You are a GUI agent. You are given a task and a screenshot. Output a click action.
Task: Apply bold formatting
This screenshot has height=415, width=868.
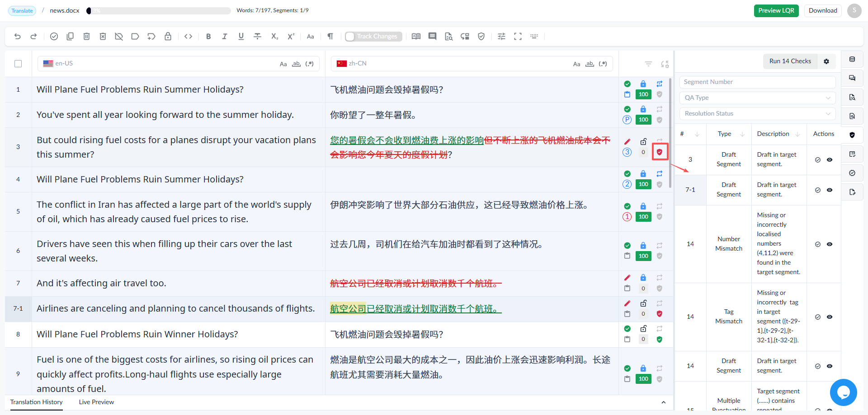[208, 37]
